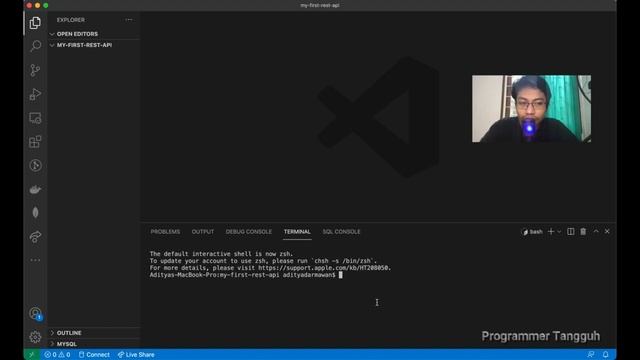Open the Docker whale icon view
Screen dimensions: 640x360
(x=35, y=189)
